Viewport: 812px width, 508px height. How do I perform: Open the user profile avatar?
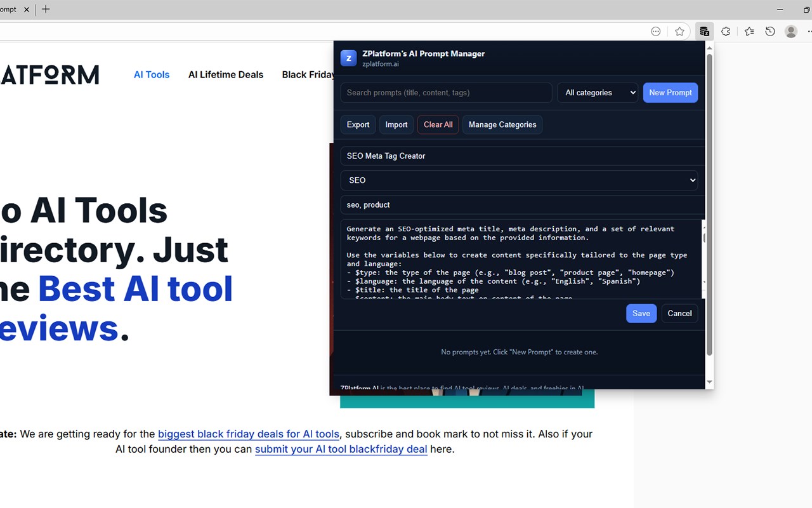(790, 32)
